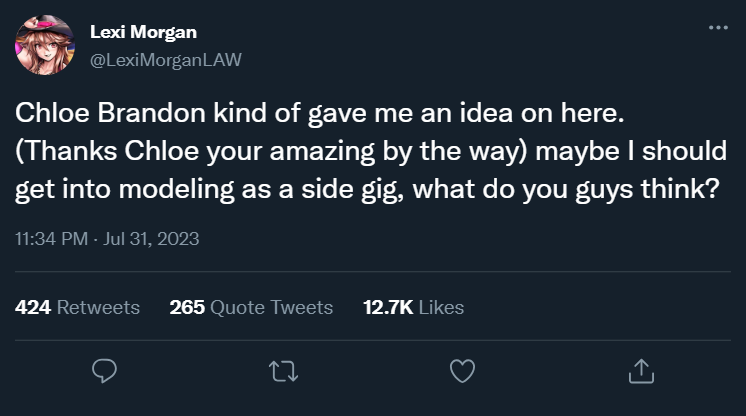Screen dimensions: 746x416
Task: Open the @LexiMorganLAW handle link
Action: pos(166,59)
